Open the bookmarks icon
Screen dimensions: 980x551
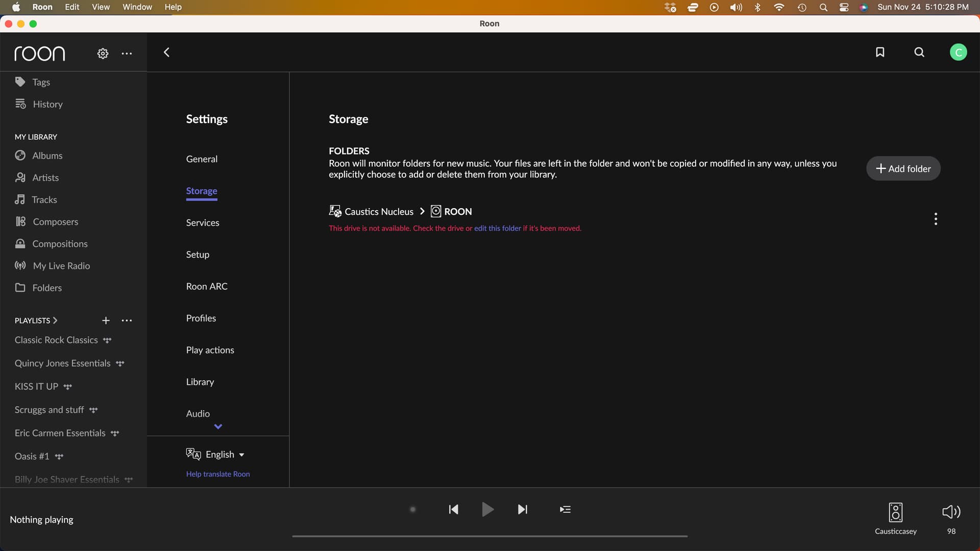point(880,52)
